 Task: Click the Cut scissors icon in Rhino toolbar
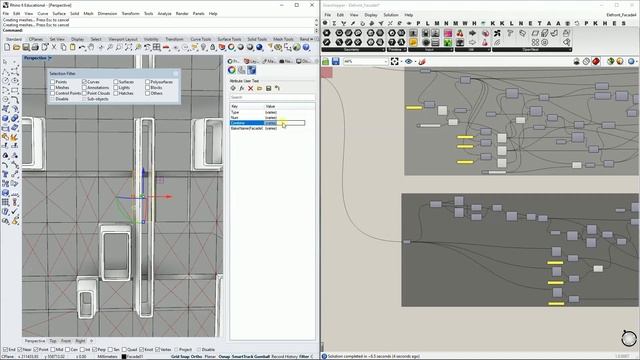click(54, 47)
